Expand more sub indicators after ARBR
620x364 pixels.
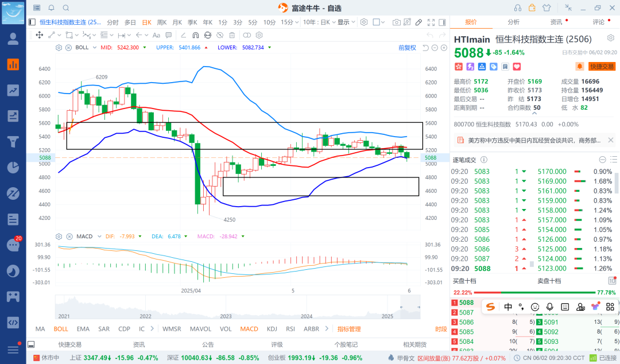click(x=327, y=329)
